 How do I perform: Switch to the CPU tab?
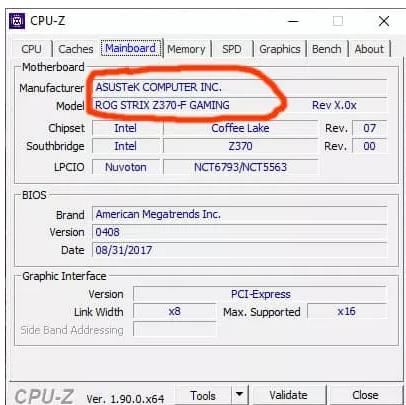click(32, 49)
